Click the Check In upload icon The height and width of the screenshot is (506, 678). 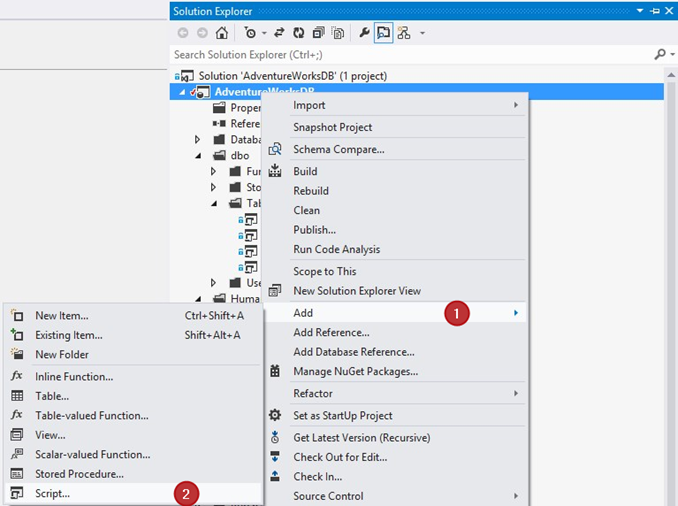tap(275, 476)
